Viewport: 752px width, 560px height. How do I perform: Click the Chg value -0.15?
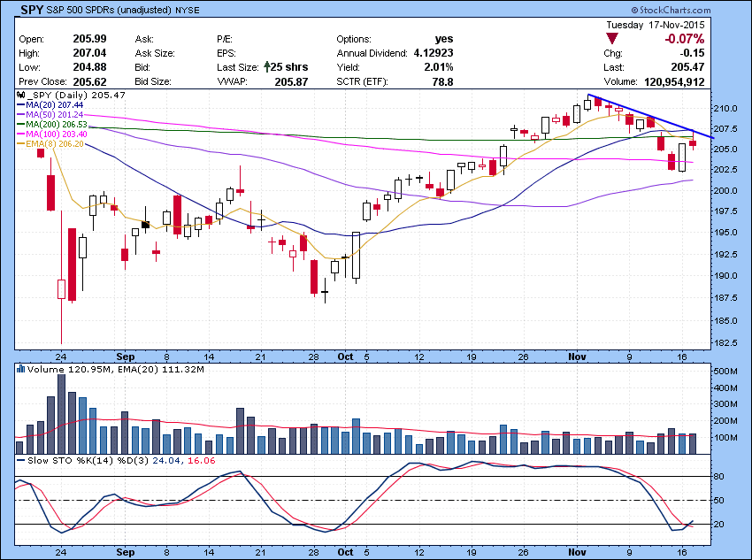point(692,53)
